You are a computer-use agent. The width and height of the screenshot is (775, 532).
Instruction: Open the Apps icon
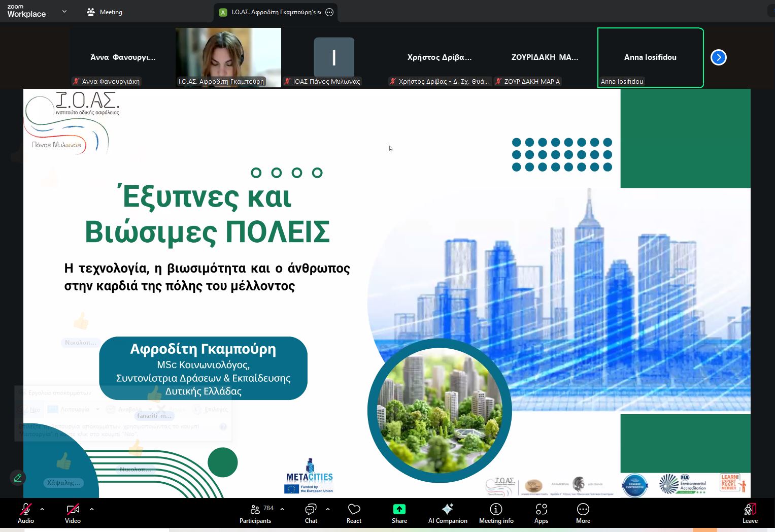[x=541, y=509]
